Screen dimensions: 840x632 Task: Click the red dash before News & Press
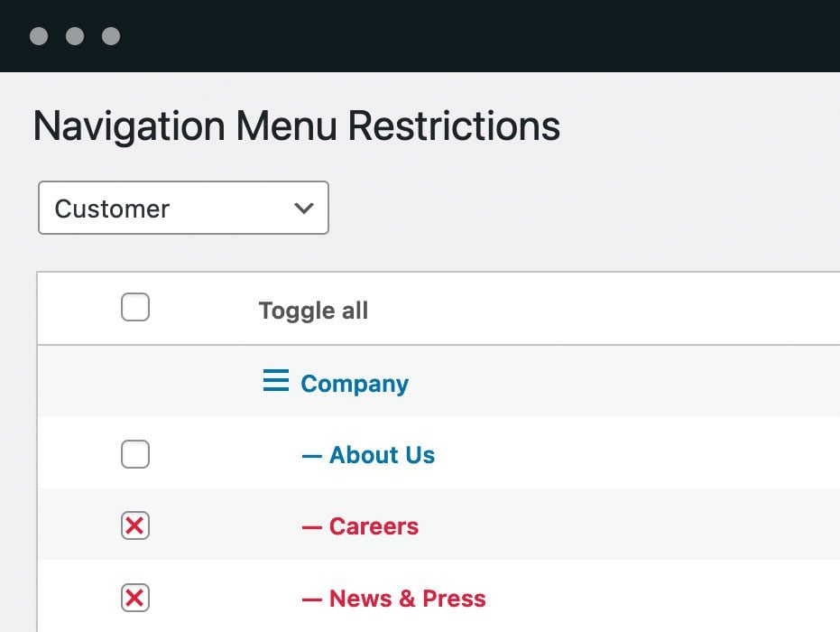tap(311, 599)
